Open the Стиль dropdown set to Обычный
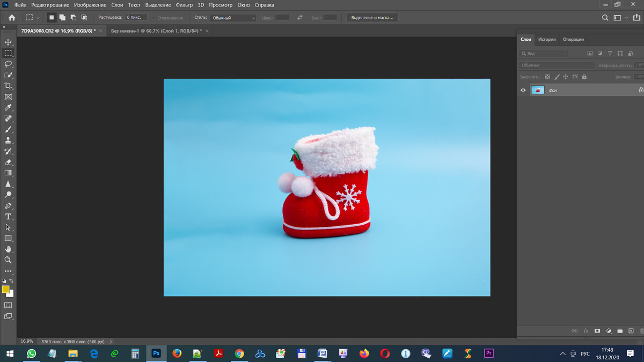 coord(233,18)
